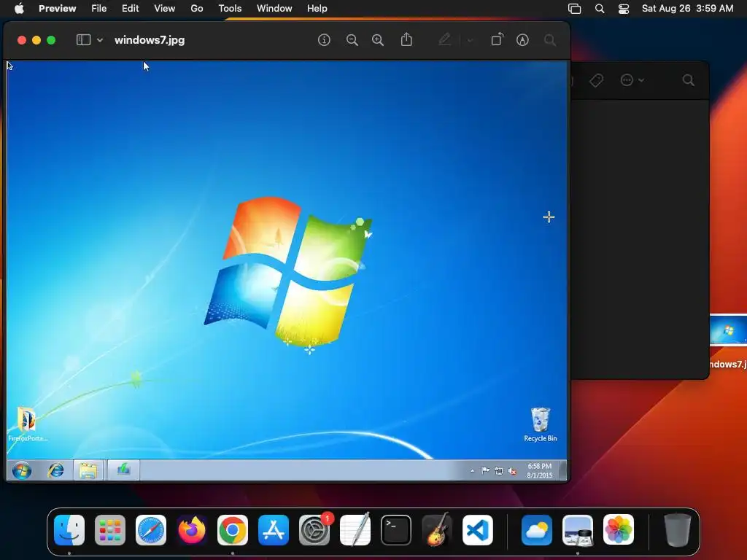Zoom out the windows7.jpg image
747x560 pixels.
tap(352, 40)
